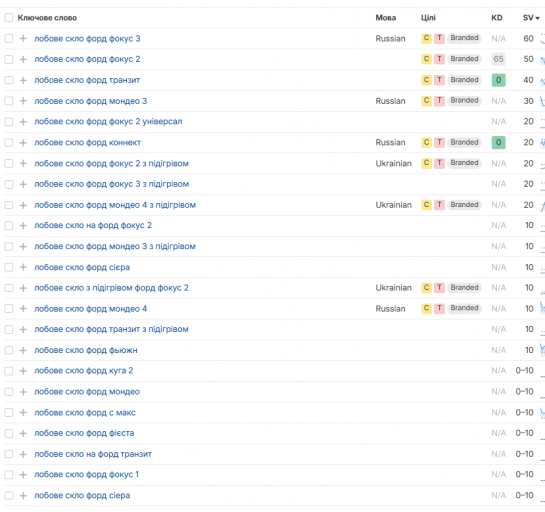Click SV value 30 for лобове скло форд мондео 3
545x512 pixels.
(x=528, y=101)
